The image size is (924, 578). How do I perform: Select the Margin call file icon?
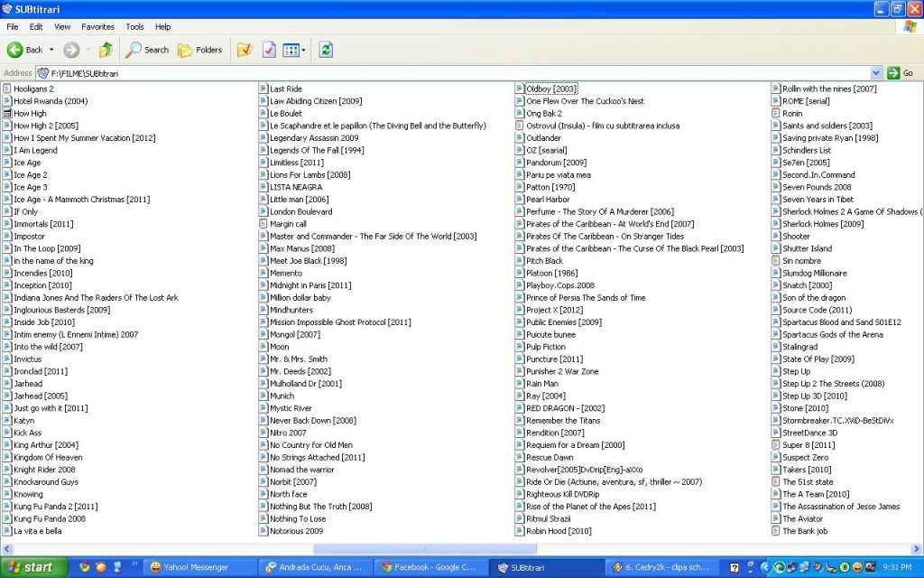(x=263, y=224)
